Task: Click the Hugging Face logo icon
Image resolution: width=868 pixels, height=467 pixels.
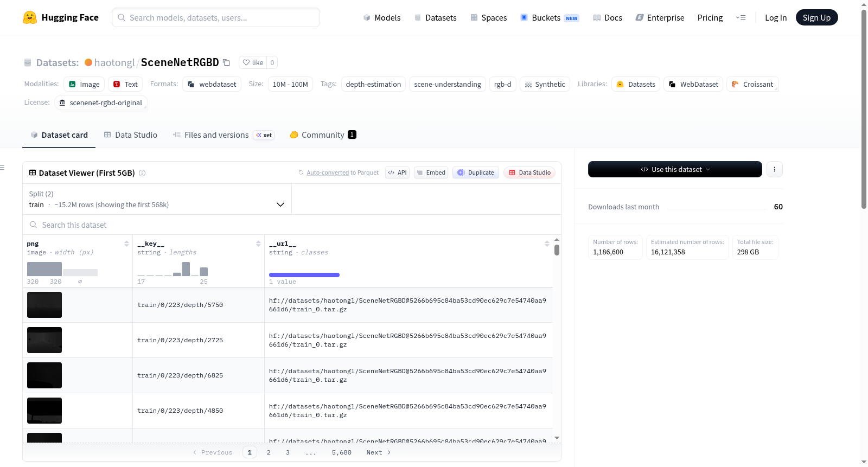Action: tap(30, 17)
